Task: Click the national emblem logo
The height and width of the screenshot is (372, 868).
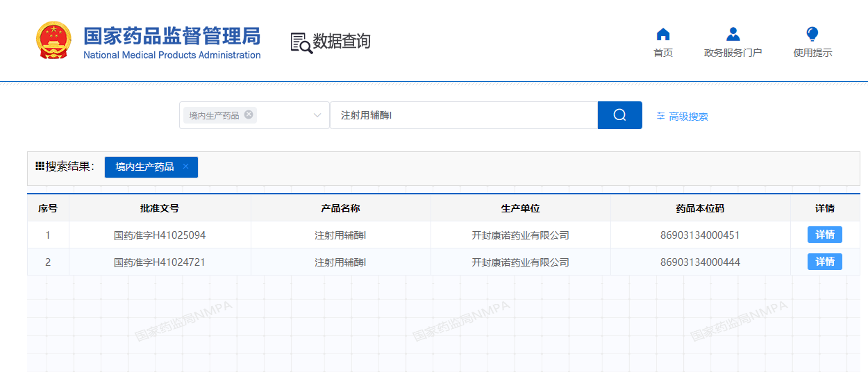Action: pyautogui.click(x=53, y=40)
